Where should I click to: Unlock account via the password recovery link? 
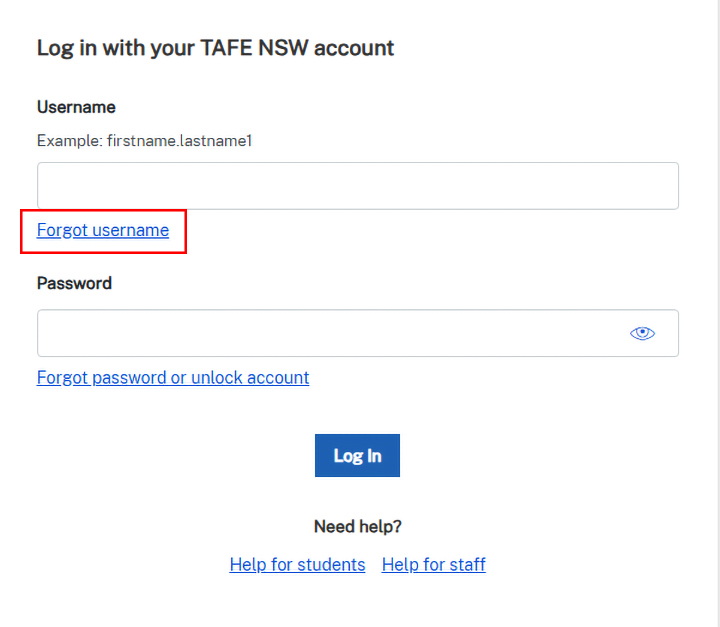(173, 377)
